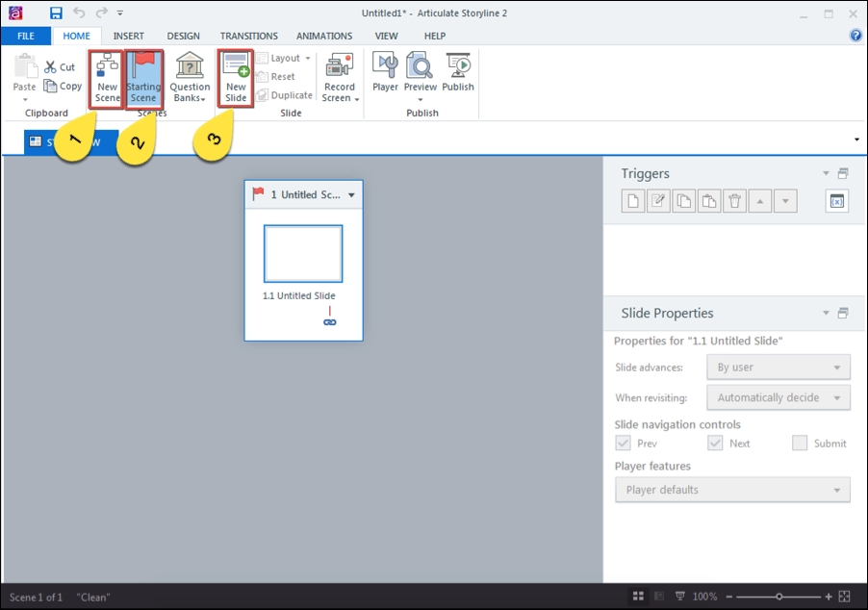Edit the selected trigger
This screenshot has height=610, width=868.
pos(658,201)
